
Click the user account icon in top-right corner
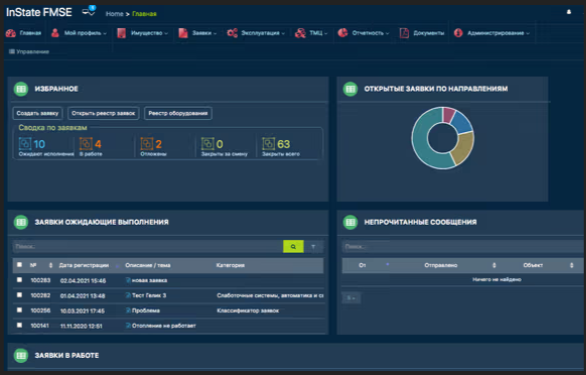point(569,12)
